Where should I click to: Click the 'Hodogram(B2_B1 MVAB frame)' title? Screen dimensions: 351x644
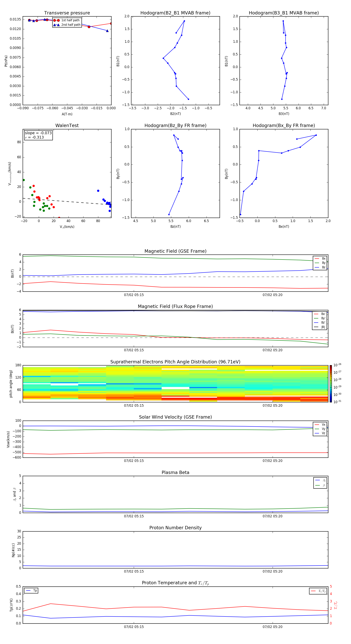click(x=175, y=13)
